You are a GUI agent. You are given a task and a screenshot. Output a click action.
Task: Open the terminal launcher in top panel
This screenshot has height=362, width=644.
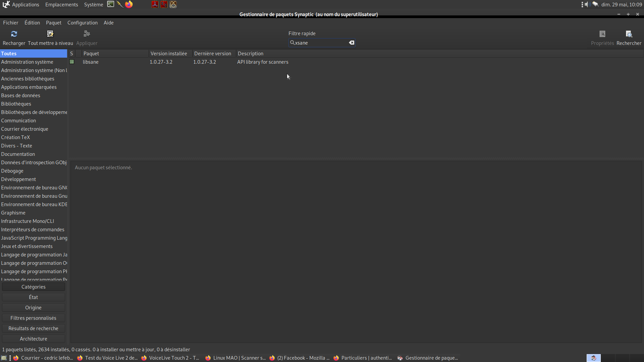coord(111,4)
